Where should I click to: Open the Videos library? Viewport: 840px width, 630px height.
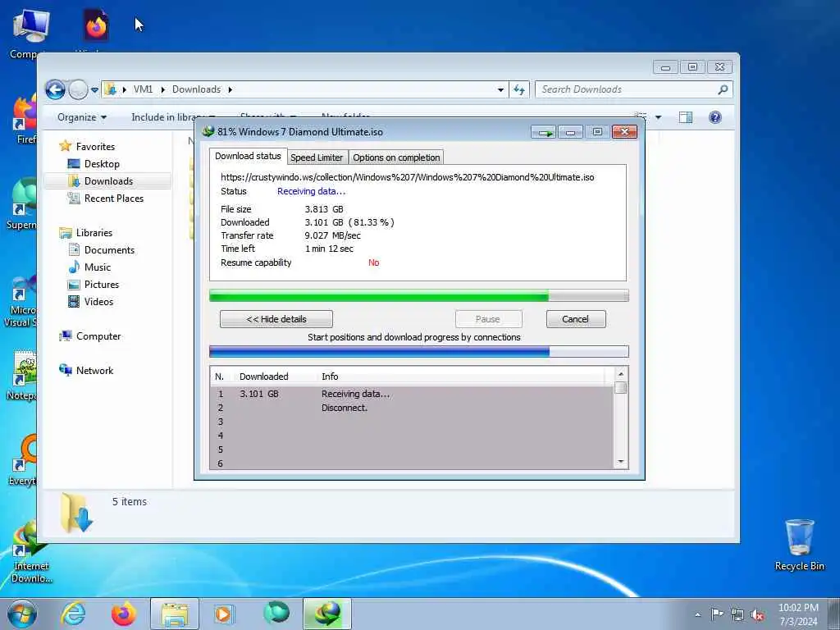pyautogui.click(x=98, y=302)
